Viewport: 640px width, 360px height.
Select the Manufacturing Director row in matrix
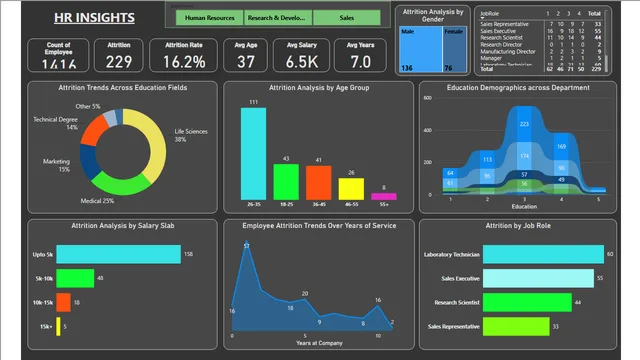[541, 51]
